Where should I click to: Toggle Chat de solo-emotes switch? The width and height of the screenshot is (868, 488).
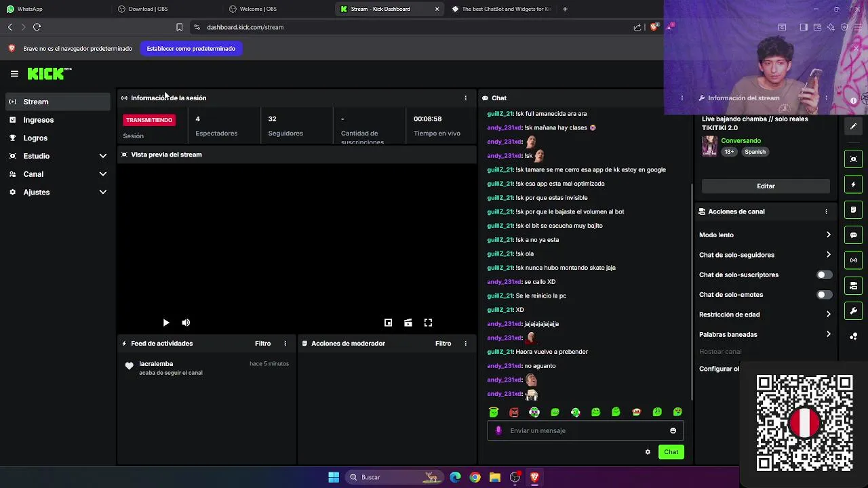pos(824,295)
